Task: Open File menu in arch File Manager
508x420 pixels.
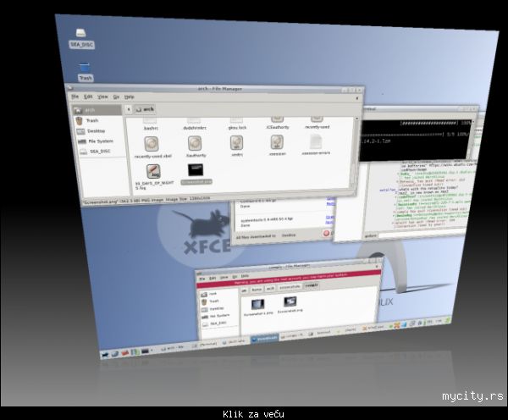Action: pos(75,97)
